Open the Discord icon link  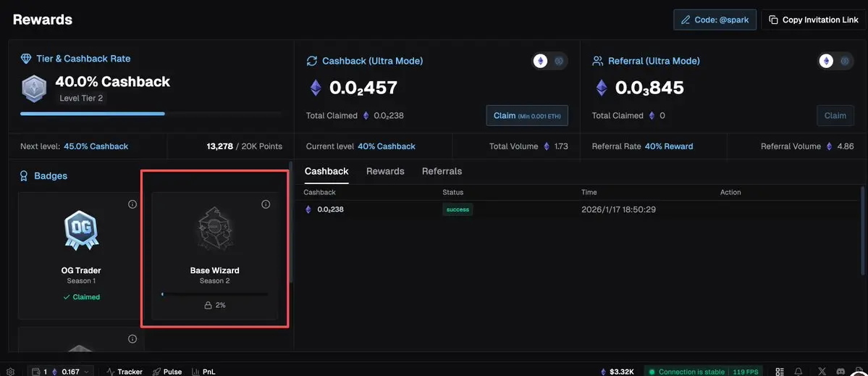(841, 372)
